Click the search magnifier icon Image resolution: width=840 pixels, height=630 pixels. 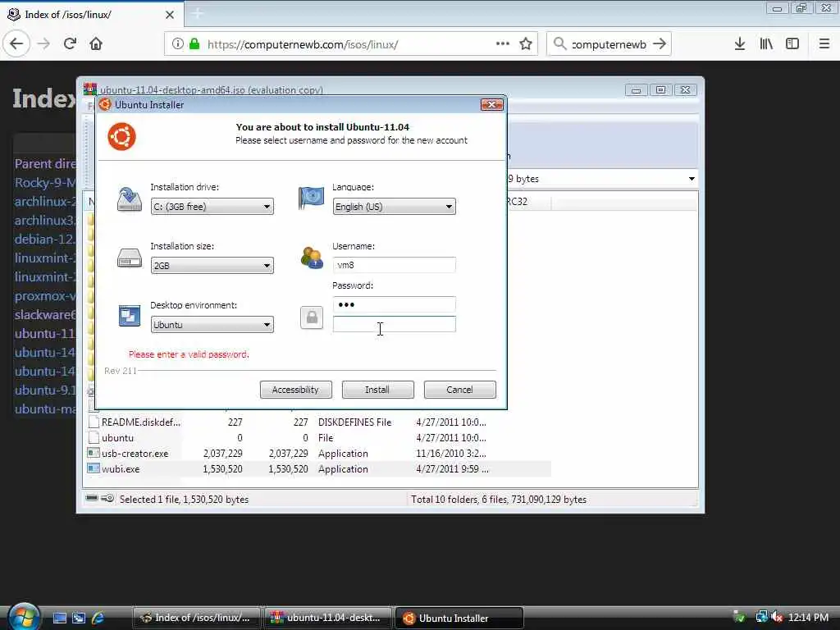pyautogui.click(x=559, y=44)
